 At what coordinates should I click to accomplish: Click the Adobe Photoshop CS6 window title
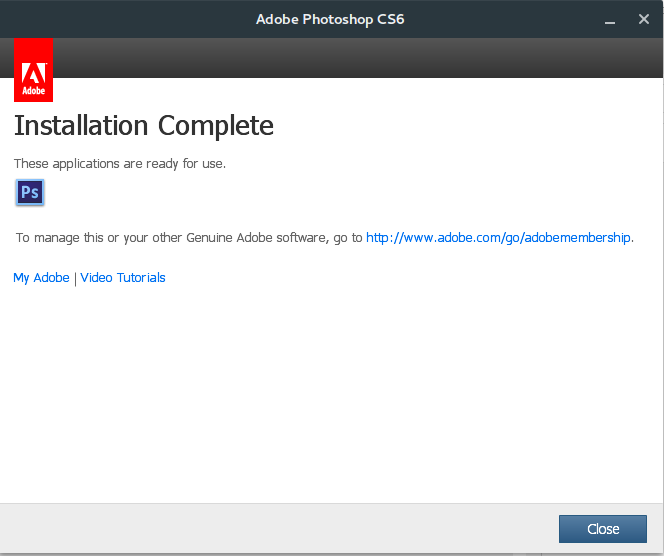[330, 19]
